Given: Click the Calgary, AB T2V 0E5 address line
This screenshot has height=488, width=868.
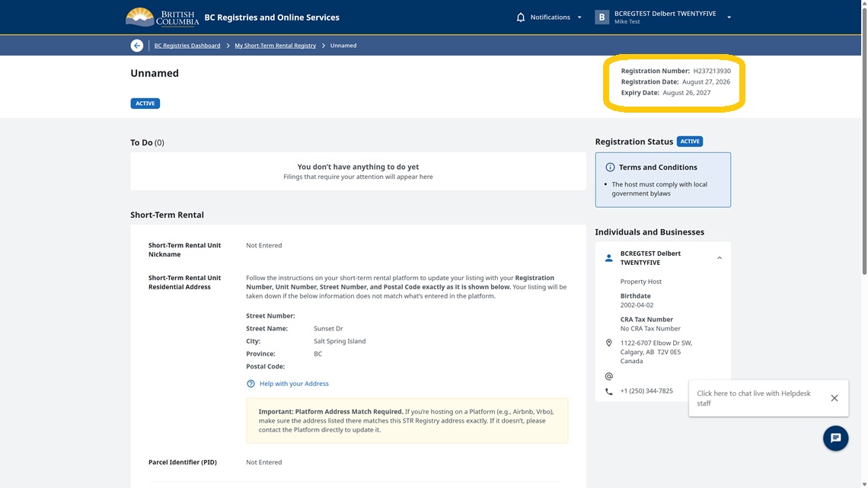Looking at the screenshot, I should tap(650, 352).
